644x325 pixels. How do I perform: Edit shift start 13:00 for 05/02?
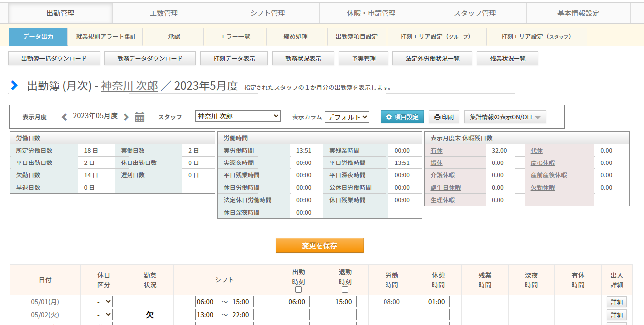207,315
